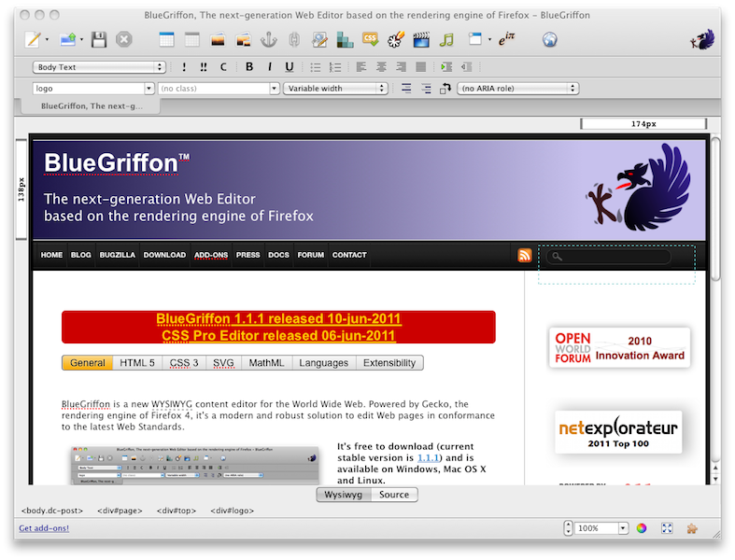Open the Body Text paragraph format dropdown
Image resolution: width=735 pixels, height=560 pixels.
tap(98, 67)
